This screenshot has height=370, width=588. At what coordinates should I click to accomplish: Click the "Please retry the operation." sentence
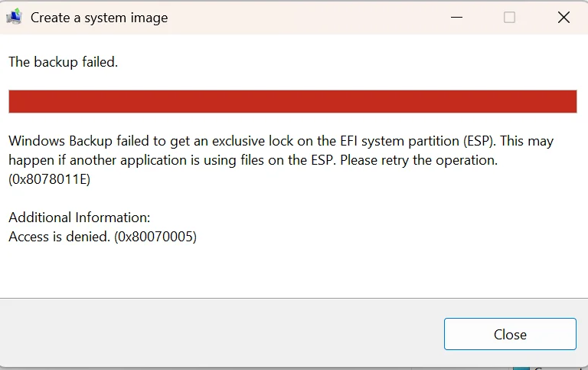tap(419, 160)
